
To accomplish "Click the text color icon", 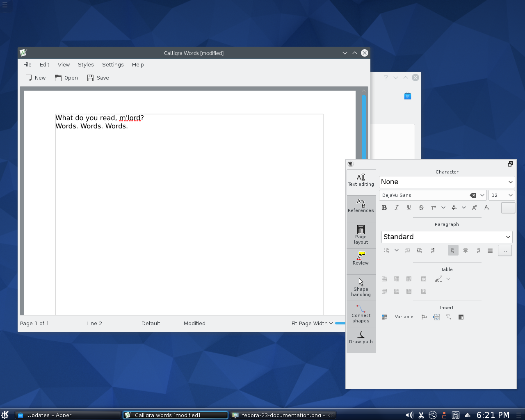I will point(434,208).
